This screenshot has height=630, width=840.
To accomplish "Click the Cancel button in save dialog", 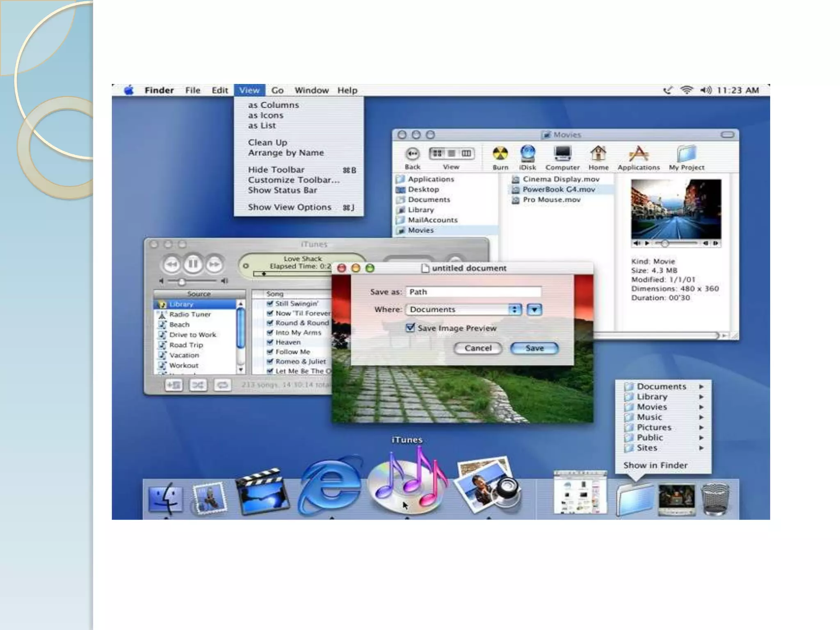I will tap(478, 348).
